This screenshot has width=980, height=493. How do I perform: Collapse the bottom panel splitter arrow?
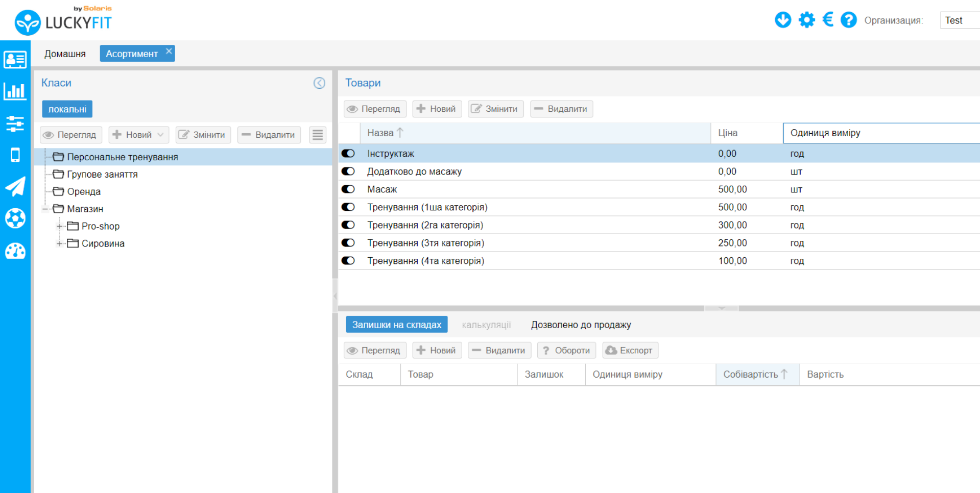point(722,308)
